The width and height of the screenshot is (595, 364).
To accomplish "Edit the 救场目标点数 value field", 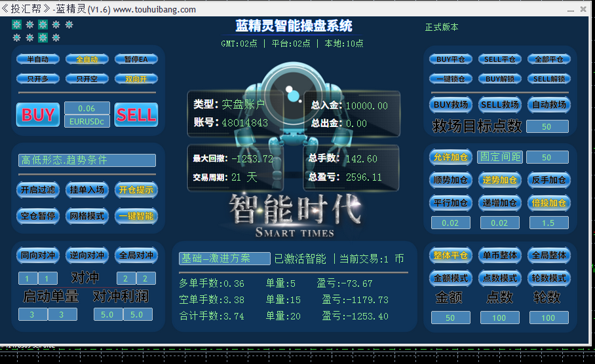I will (547, 126).
